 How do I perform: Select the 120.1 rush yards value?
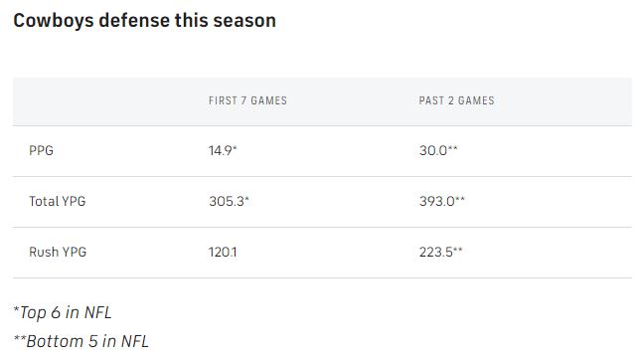[223, 252]
